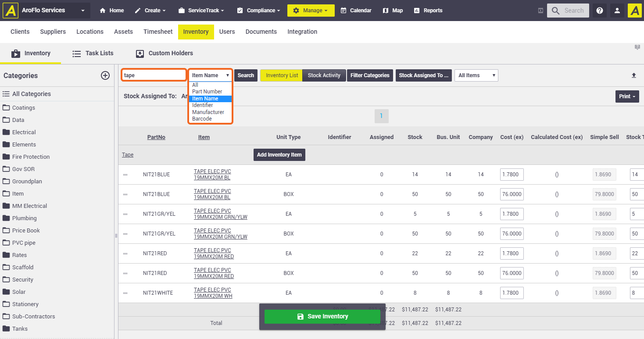Switch view to Inventory List
This screenshot has width=644, height=339.
(x=282, y=75)
